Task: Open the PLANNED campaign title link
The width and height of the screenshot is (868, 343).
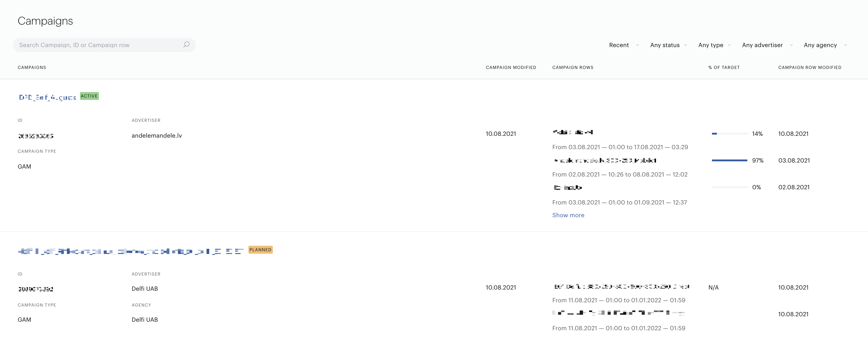Action: coord(131,251)
